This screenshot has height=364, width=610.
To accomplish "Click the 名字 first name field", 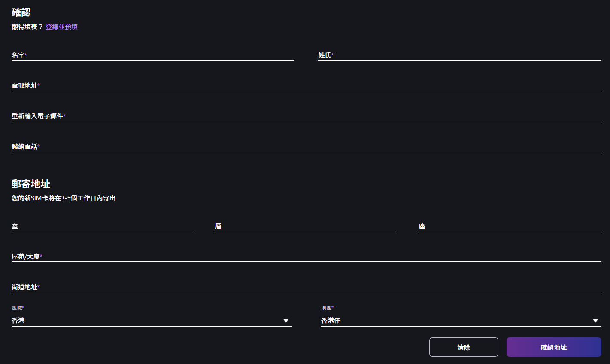I will [x=153, y=55].
